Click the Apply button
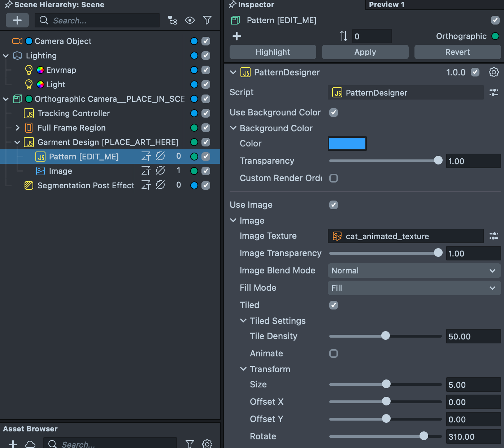The width and height of the screenshot is (504, 448). pyautogui.click(x=365, y=52)
